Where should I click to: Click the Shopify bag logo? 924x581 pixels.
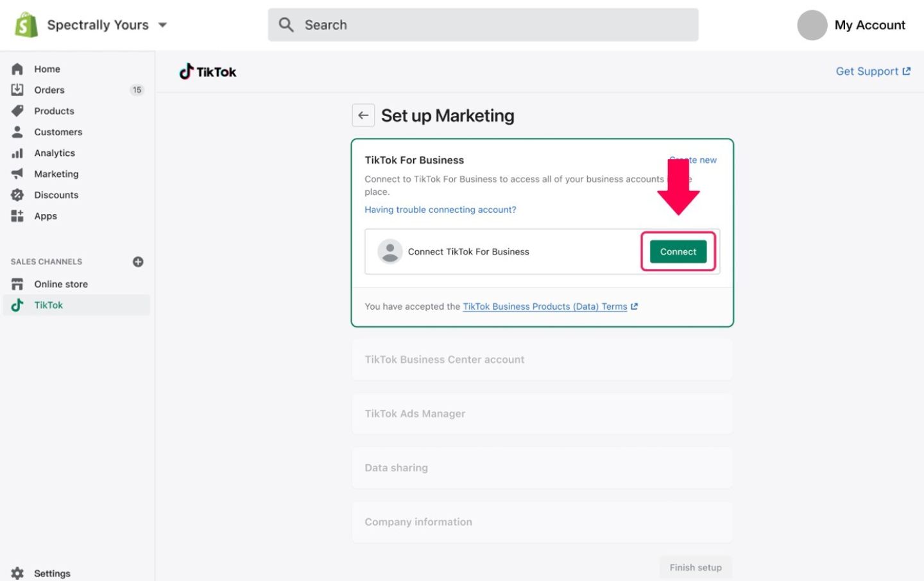coord(26,25)
